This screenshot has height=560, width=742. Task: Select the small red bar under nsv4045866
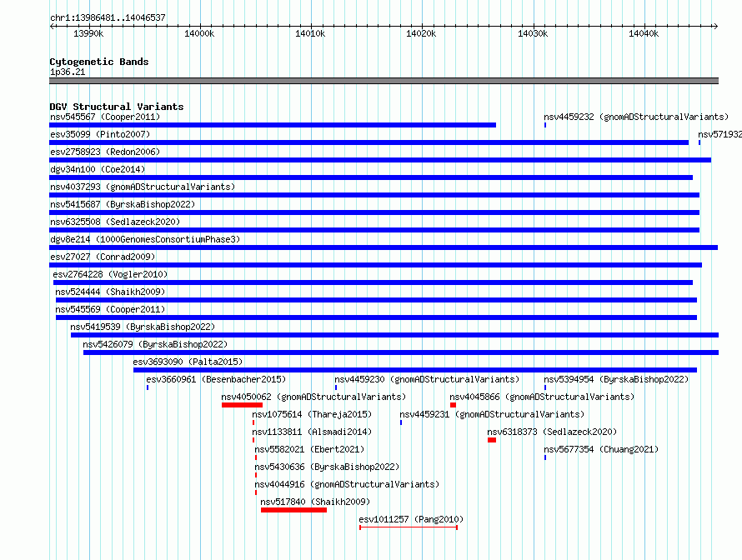[453, 405]
